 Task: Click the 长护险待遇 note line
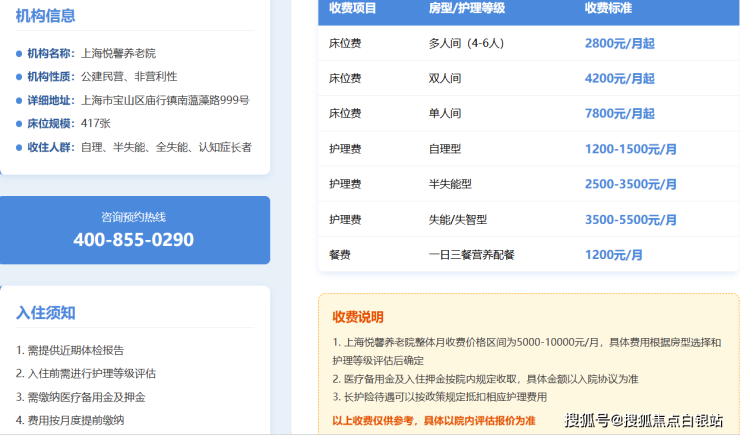click(x=439, y=397)
